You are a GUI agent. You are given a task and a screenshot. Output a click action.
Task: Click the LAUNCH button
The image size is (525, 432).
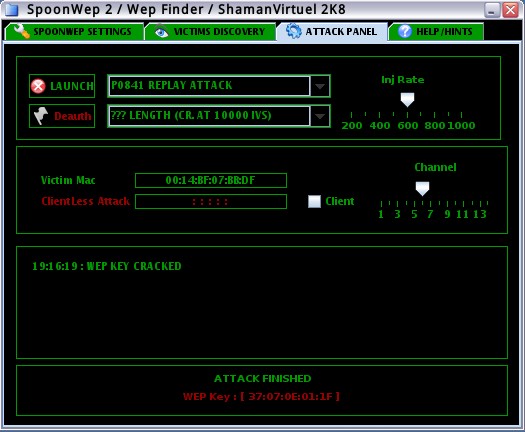click(x=62, y=86)
